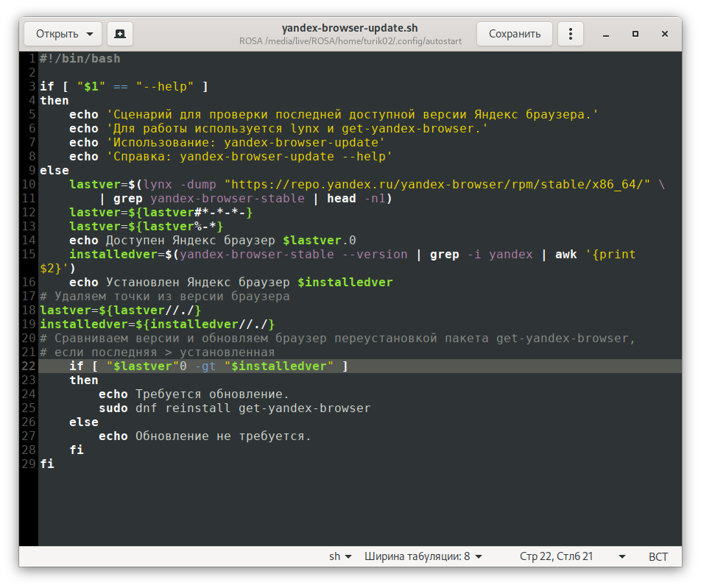Click the 'Для работы используется lynx' line
701x588 pixels.
coord(278,128)
